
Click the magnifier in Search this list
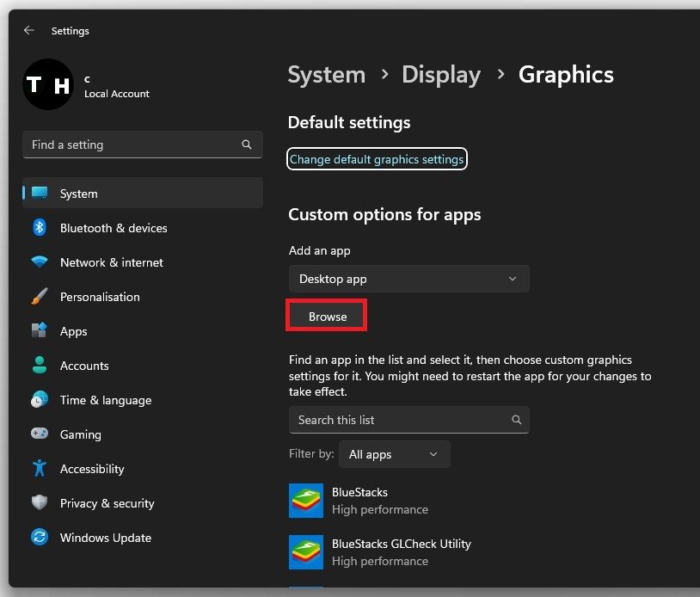[x=516, y=420]
